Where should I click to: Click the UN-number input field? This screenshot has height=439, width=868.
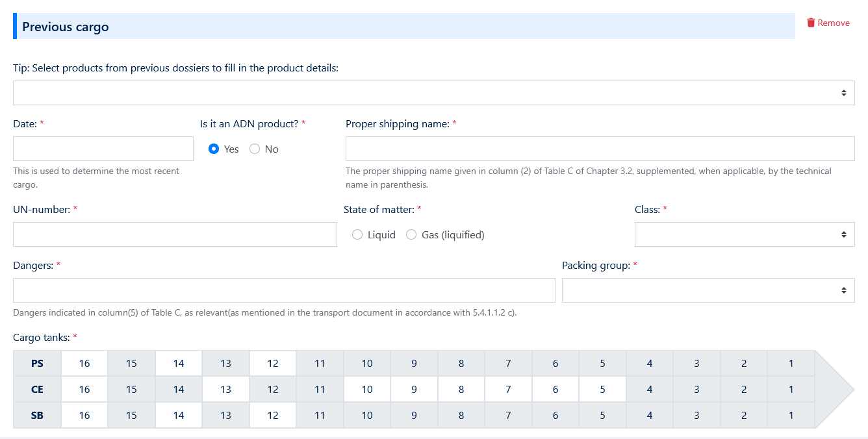pyautogui.click(x=175, y=234)
